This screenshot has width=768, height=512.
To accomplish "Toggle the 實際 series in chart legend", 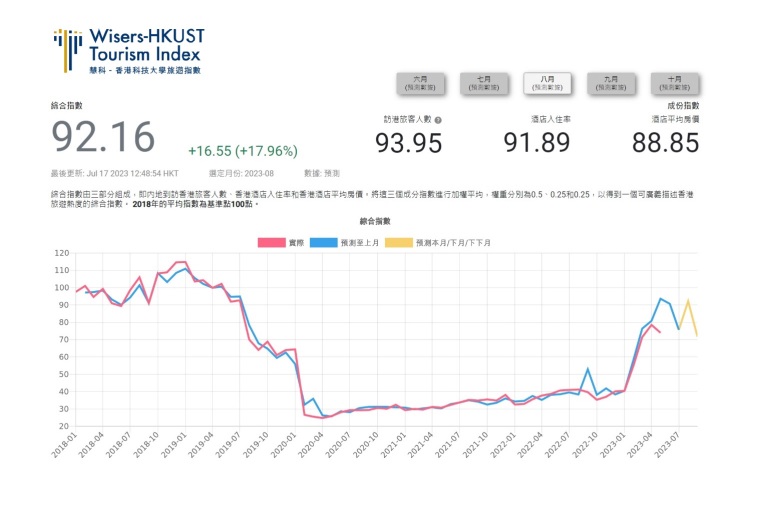I will (x=295, y=242).
